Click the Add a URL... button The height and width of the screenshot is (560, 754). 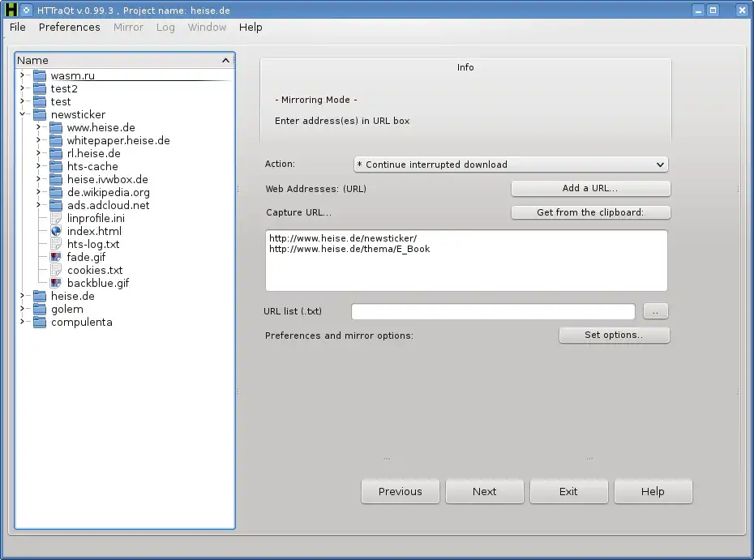point(590,189)
